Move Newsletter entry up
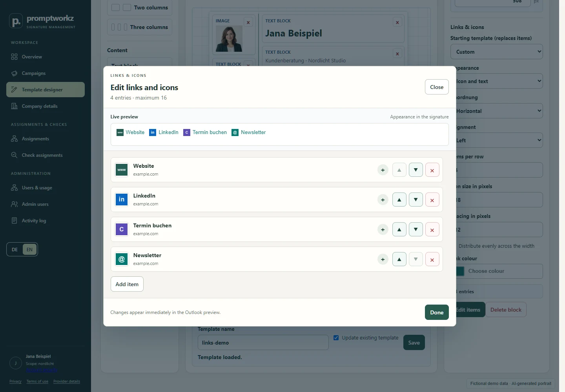 399,259
